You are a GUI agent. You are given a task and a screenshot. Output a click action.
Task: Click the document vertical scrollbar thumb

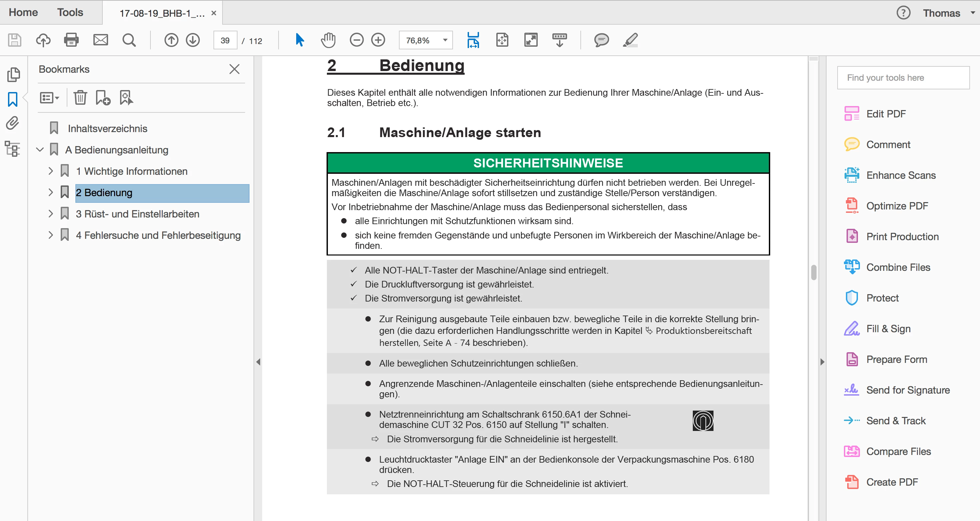pos(813,272)
